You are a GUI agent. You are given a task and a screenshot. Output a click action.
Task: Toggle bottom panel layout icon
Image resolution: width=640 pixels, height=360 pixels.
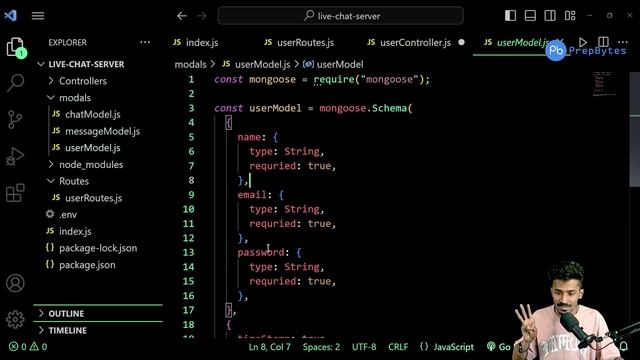pyautogui.click(x=530, y=16)
